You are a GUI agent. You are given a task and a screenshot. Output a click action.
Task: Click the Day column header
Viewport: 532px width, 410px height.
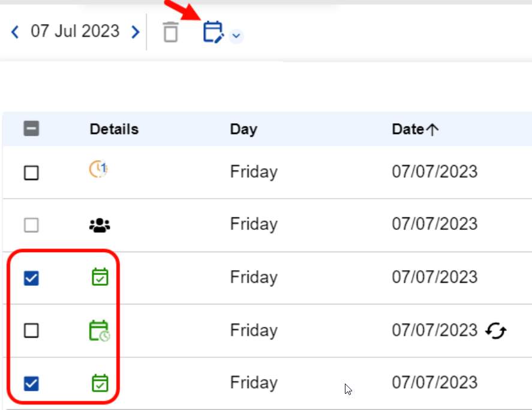pos(244,128)
